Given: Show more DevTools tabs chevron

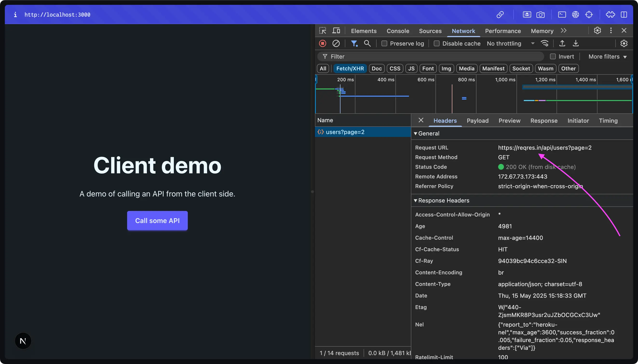Looking at the screenshot, I should coord(563,31).
